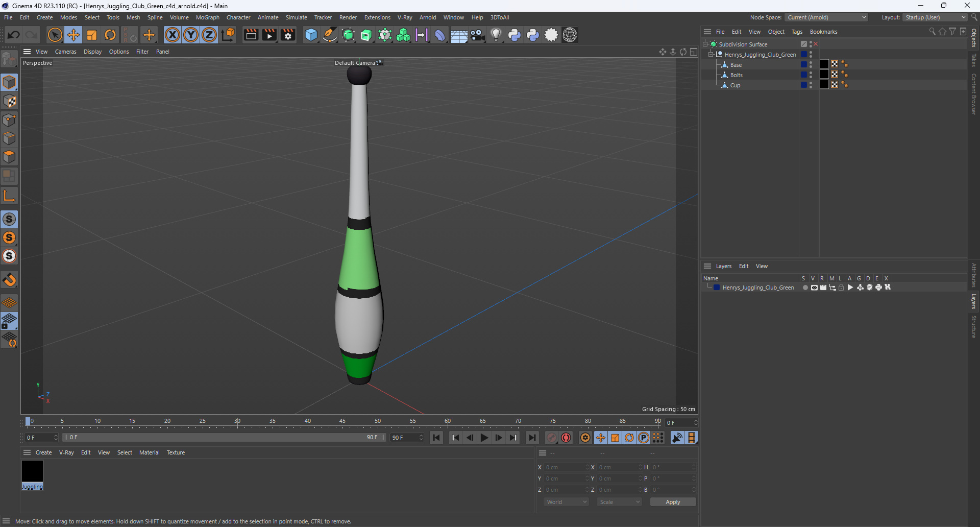
Task: Click the Spline Pen tool icon
Action: (330, 35)
